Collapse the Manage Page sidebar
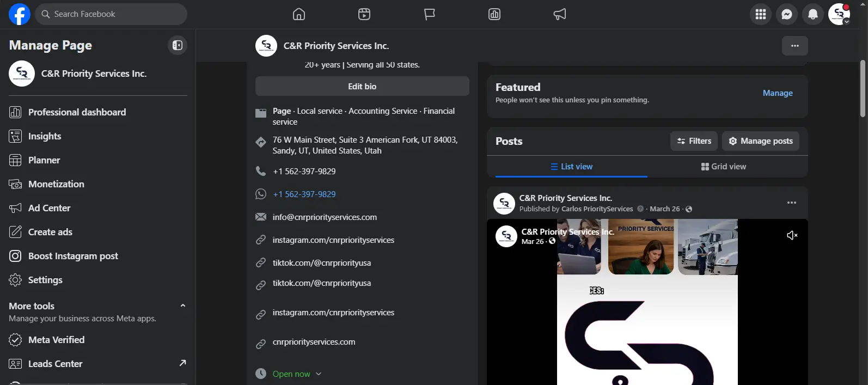 (x=178, y=45)
